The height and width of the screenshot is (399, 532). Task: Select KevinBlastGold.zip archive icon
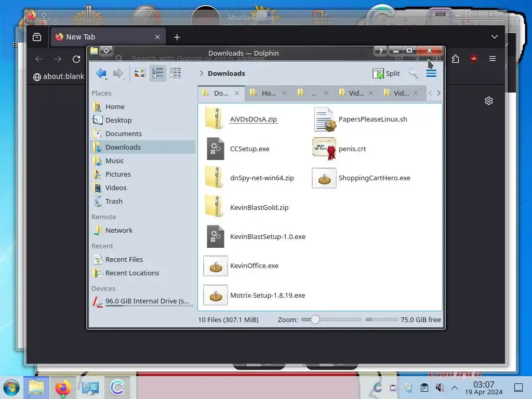215,207
